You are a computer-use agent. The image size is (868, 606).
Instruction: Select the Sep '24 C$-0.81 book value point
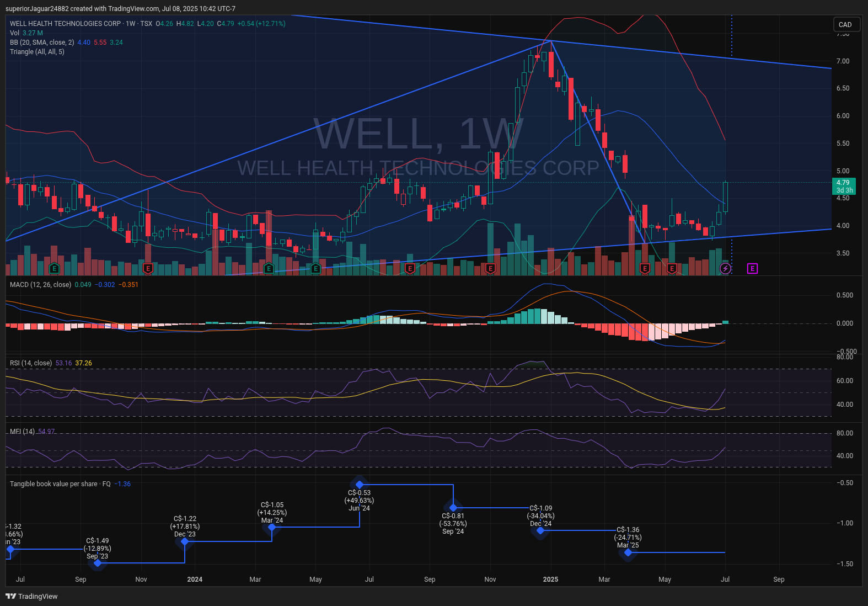click(453, 508)
